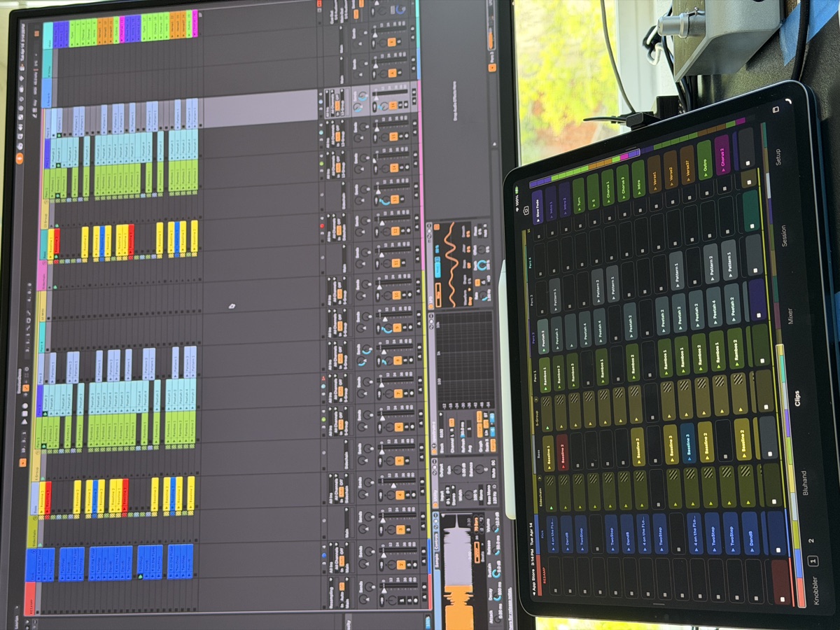Image resolution: width=840 pixels, height=630 pixels.
Task: Tap the window icon at iPad corner
Action: coord(775,111)
